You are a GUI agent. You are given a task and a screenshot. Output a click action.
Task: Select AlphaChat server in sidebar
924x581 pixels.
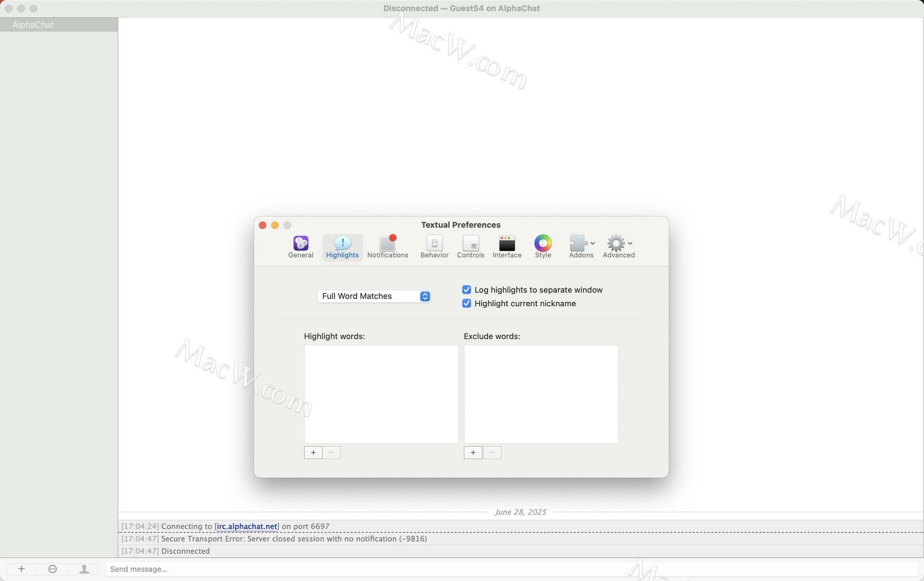(x=59, y=25)
